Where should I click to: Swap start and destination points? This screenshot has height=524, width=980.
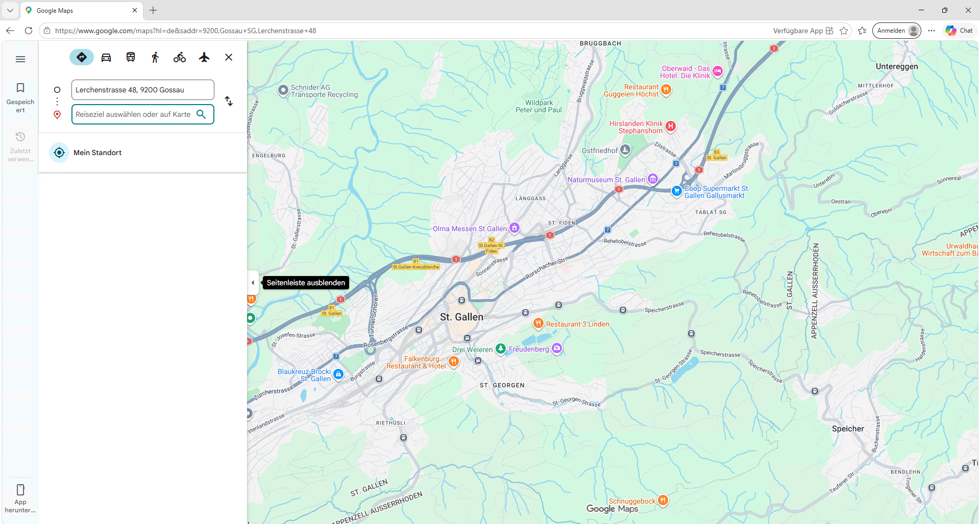(229, 102)
